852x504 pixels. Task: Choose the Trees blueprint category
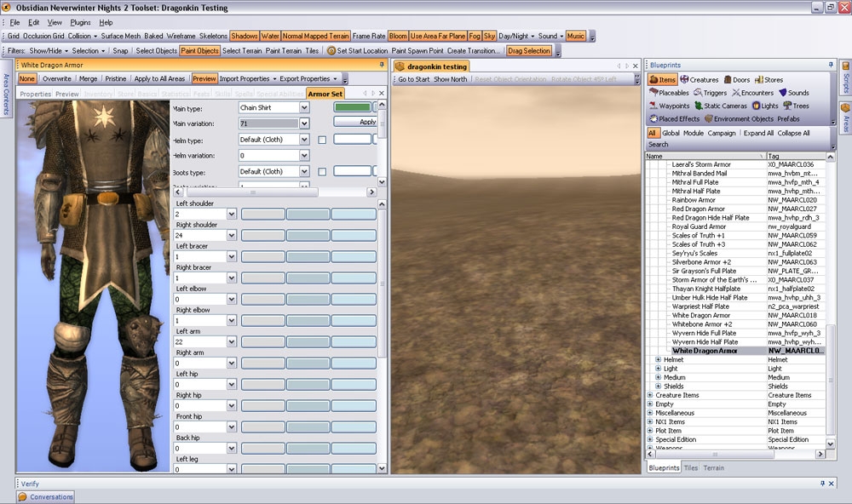tap(787, 106)
